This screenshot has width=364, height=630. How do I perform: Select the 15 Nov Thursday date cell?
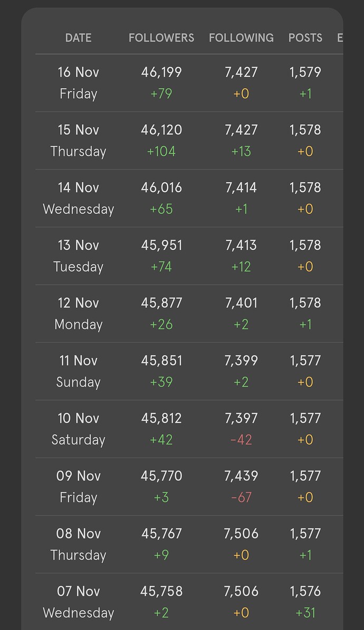78,140
